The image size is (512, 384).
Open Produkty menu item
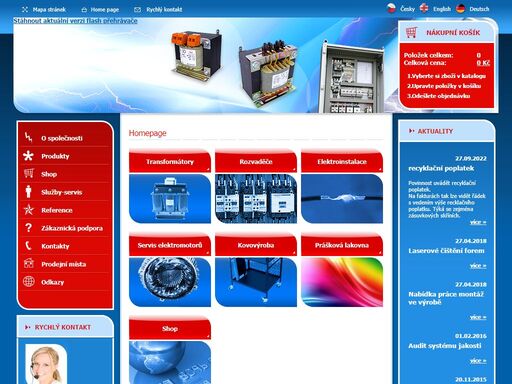[x=55, y=156]
